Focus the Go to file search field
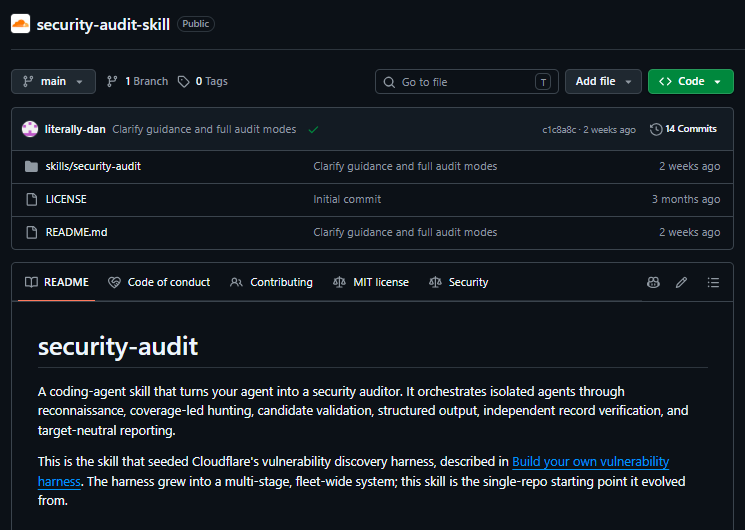This screenshot has width=745, height=530. click(467, 82)
